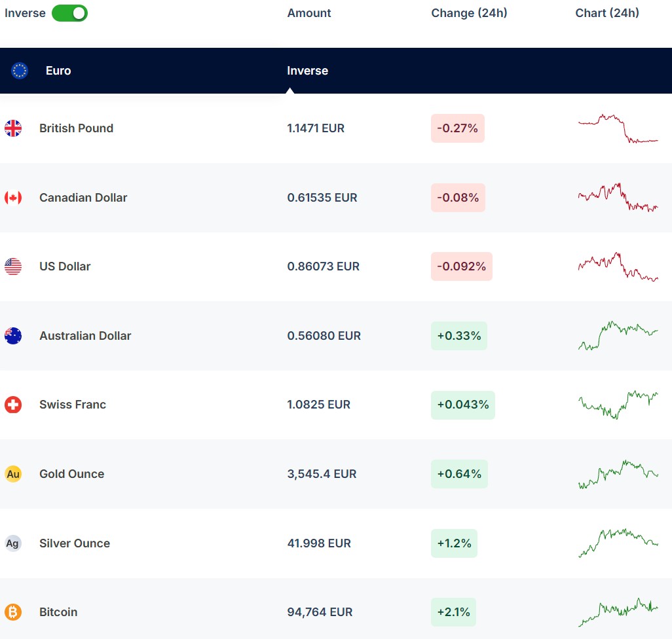Click the Euro flag icon

click(x=20, y=71)
